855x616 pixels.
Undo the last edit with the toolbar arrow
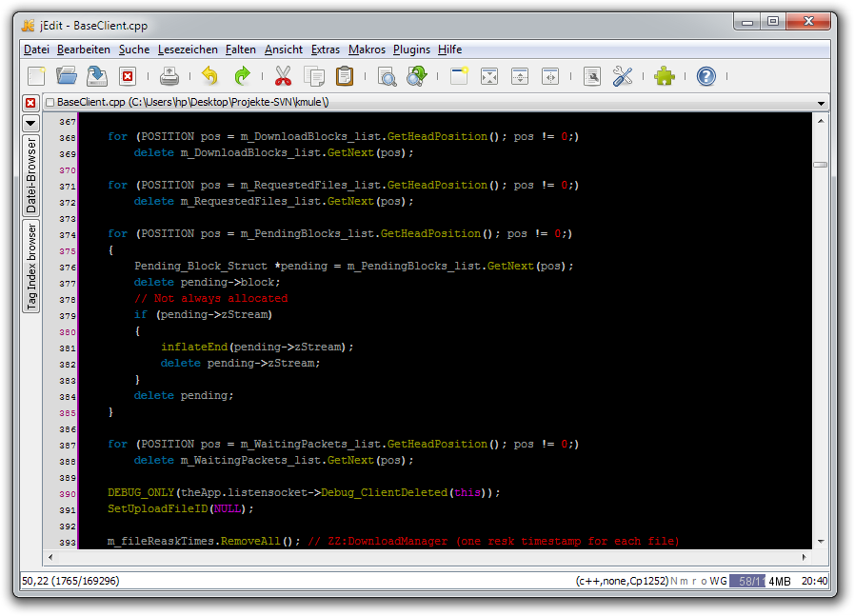coord(210,77)
